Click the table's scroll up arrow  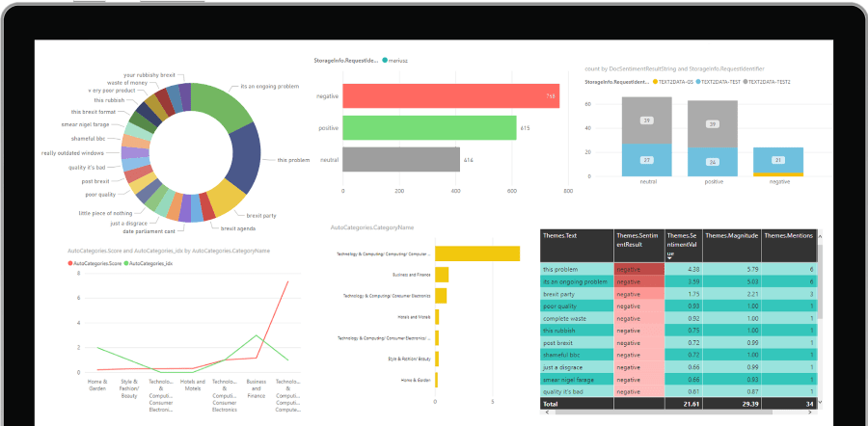coord(821,234)
